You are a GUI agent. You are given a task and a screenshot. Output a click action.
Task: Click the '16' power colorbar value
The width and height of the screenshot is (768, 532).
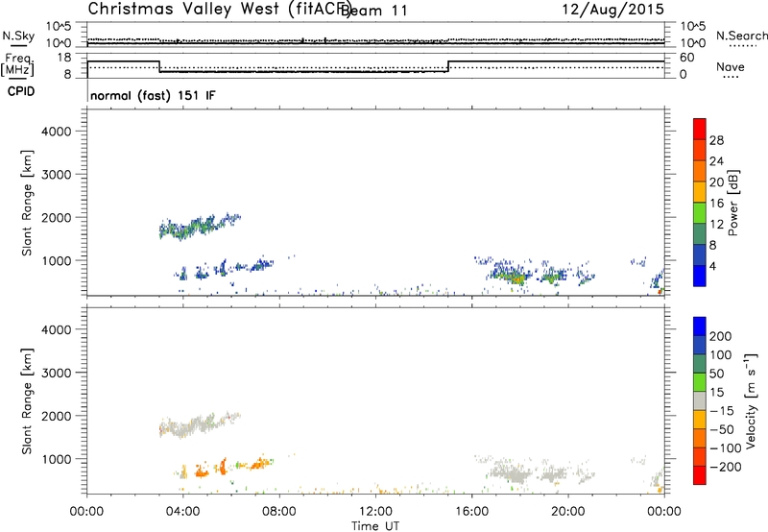(x=716, y=204)
